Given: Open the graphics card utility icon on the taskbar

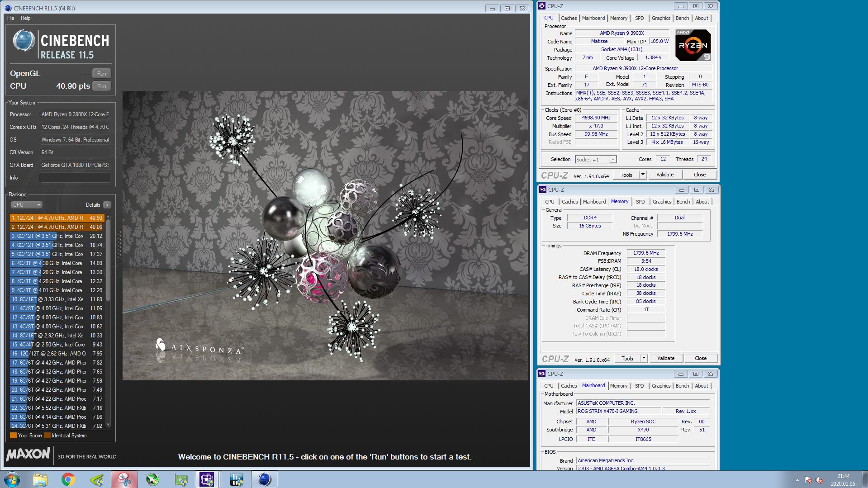Looking at the screenshot, I should (x=181, y=479).
